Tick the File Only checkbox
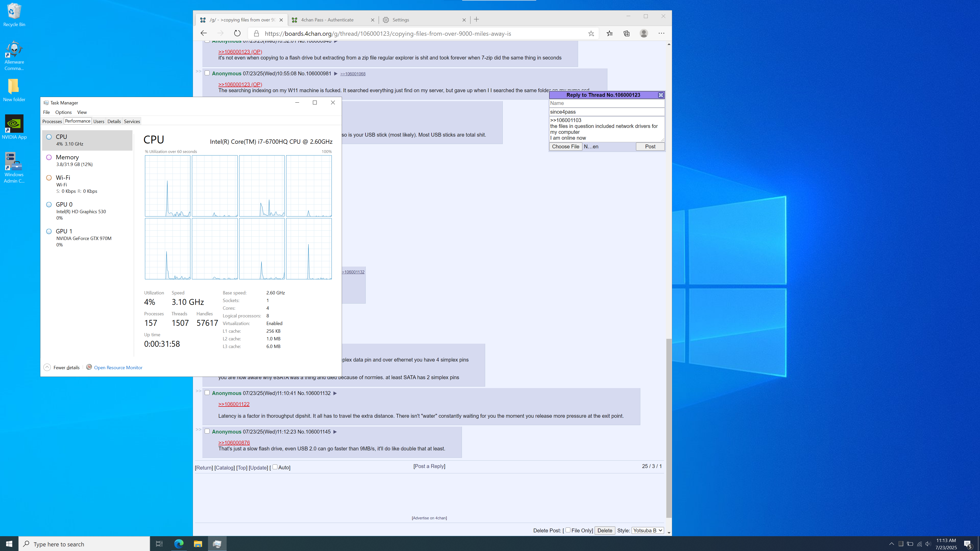 [x=568, y=530]
